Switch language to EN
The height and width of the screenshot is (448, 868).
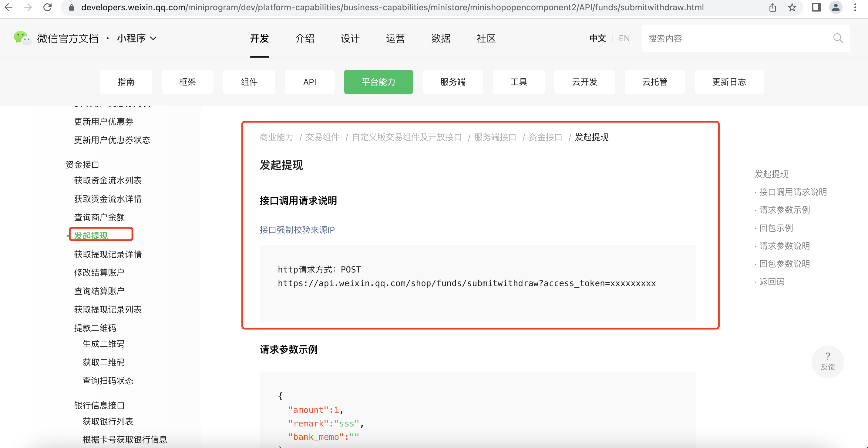(x=624, y=38)
